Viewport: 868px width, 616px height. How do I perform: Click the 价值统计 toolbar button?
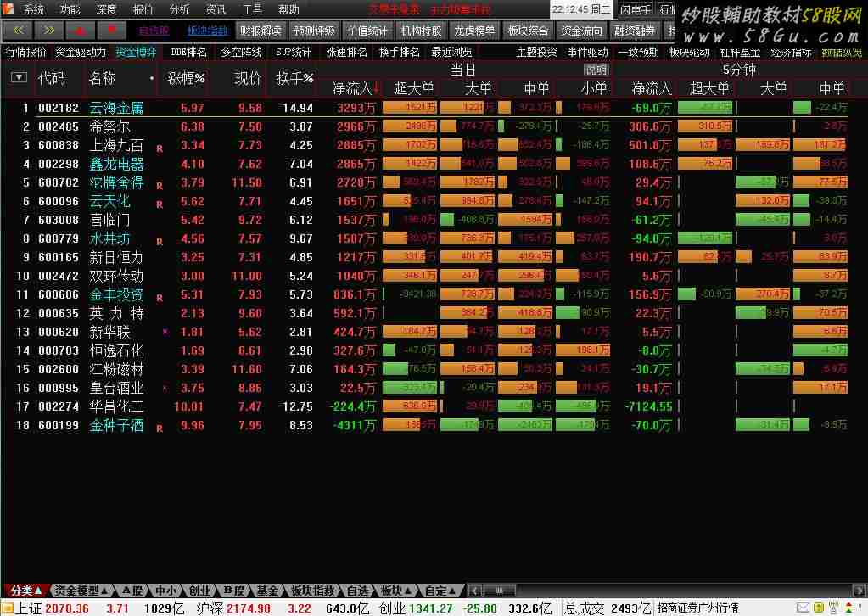pyautogui.click(x=367, y=31)
